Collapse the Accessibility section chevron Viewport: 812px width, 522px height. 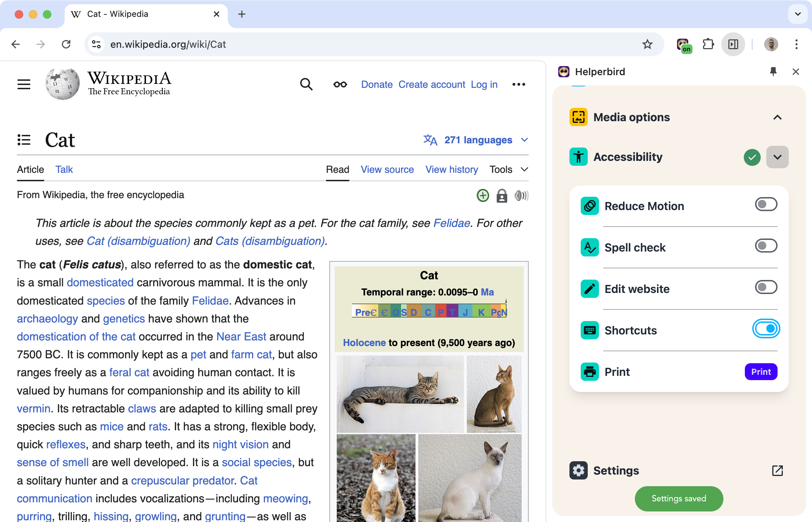[777, 157]
